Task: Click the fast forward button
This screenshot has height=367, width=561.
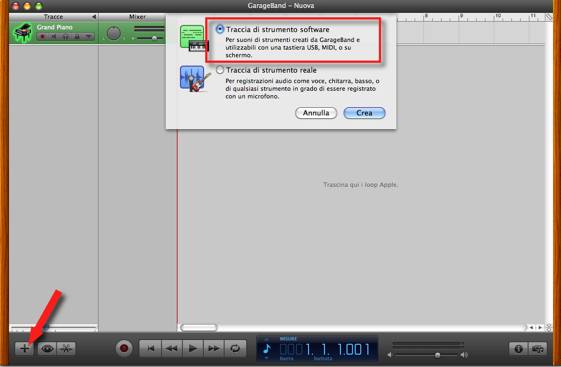Action: (x=214, y=348)
